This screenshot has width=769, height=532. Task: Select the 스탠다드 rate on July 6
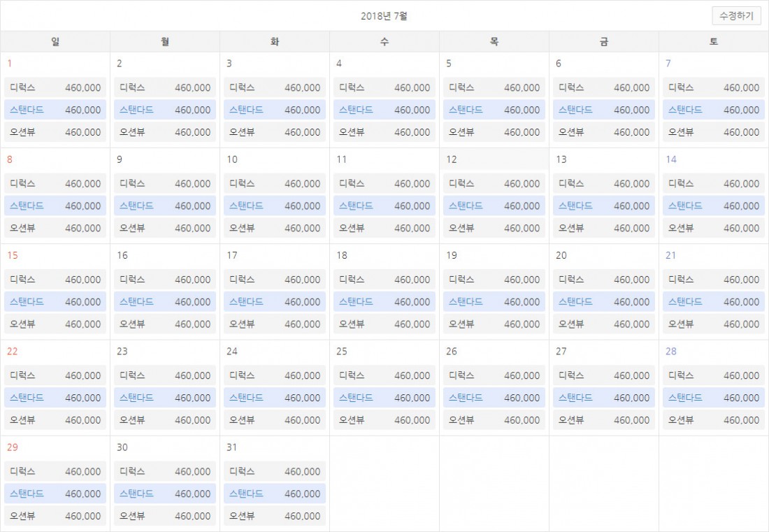coord(604,110)
